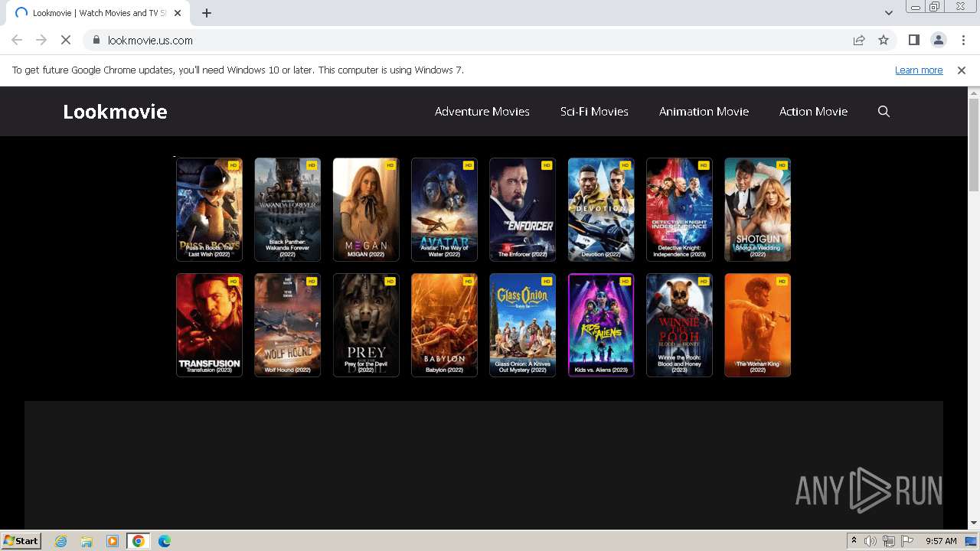The height and width of the screenshot is (551, 980).
Task: Click HD badge on Shotgun Wedding poster
Action: tap(782, 165)
